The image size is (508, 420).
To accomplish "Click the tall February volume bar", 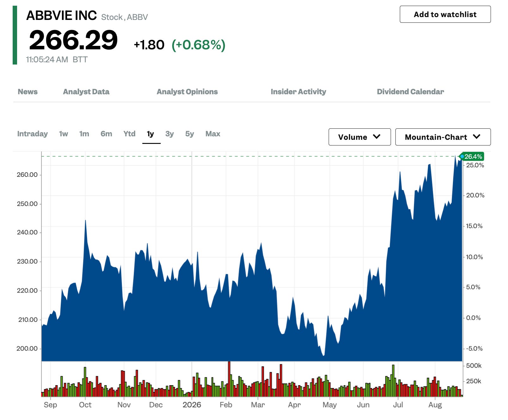I will 229,379.
